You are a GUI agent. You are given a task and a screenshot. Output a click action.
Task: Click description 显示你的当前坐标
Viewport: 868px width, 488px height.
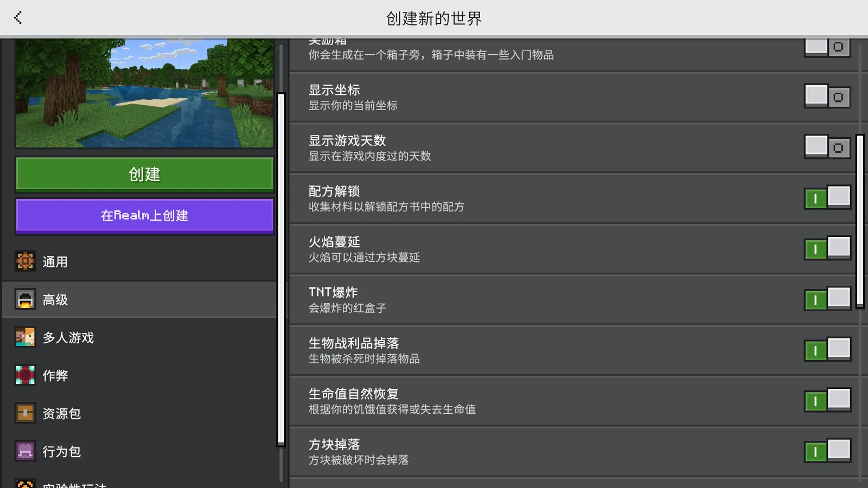pos(353,106)
